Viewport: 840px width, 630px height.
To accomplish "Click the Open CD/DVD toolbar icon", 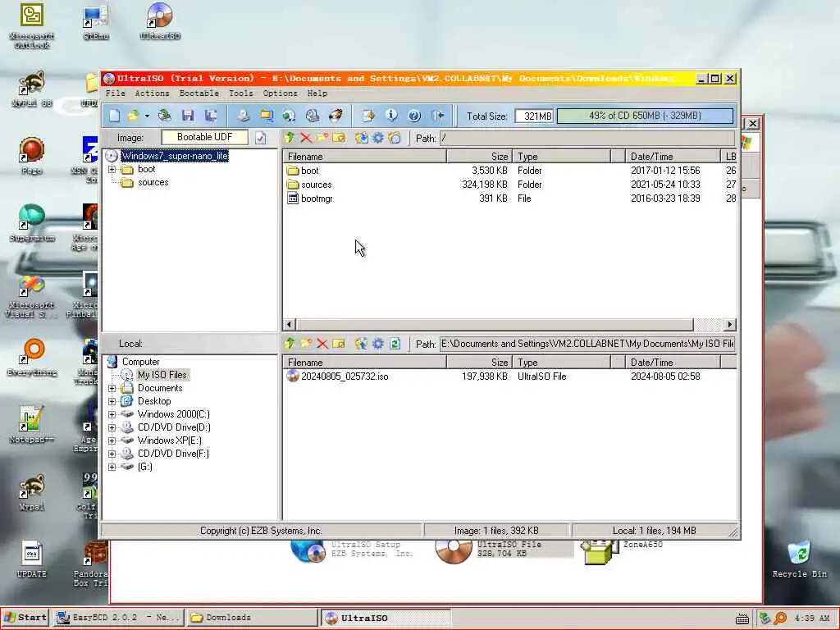I will coord(165,115).
